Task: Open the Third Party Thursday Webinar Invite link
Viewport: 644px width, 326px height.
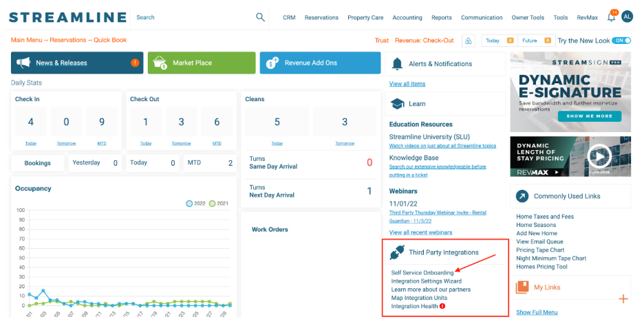Action: (x=438, y=217)
